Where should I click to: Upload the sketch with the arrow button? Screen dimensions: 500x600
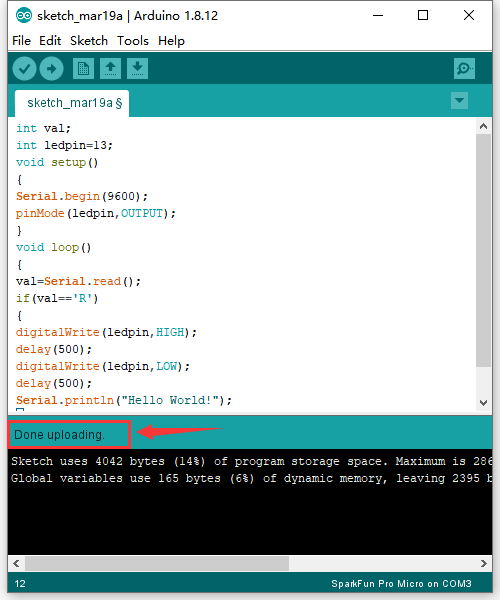pos(52,69)
